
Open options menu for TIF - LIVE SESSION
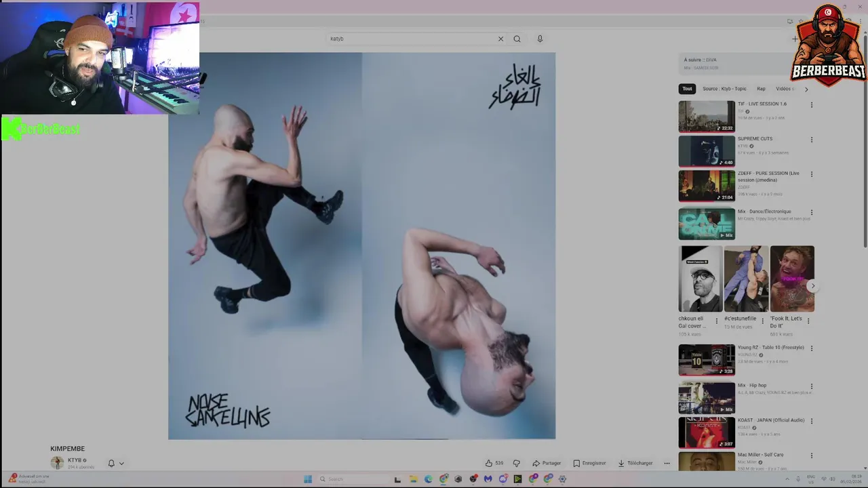pos(811,105)
